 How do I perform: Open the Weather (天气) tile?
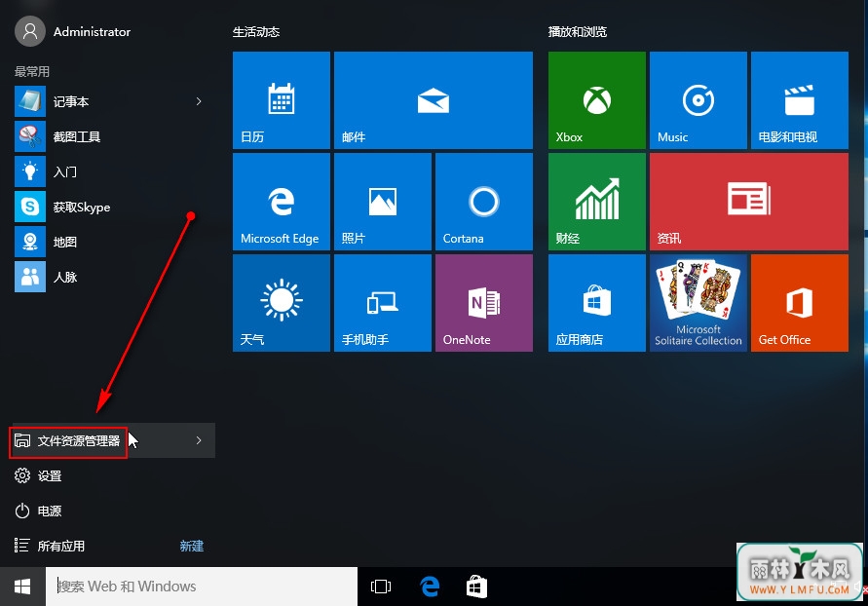click(x=282, y=303)
